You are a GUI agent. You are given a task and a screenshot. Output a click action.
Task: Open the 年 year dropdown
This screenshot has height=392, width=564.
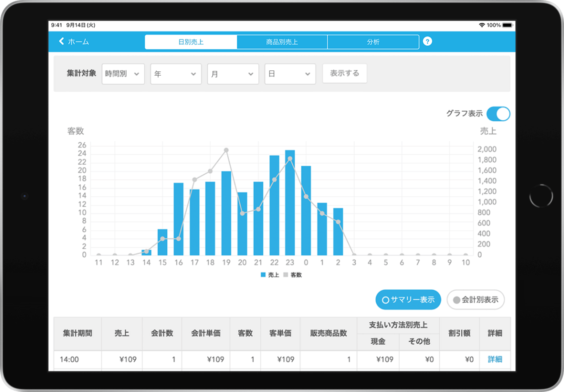[x=175, y=73]
